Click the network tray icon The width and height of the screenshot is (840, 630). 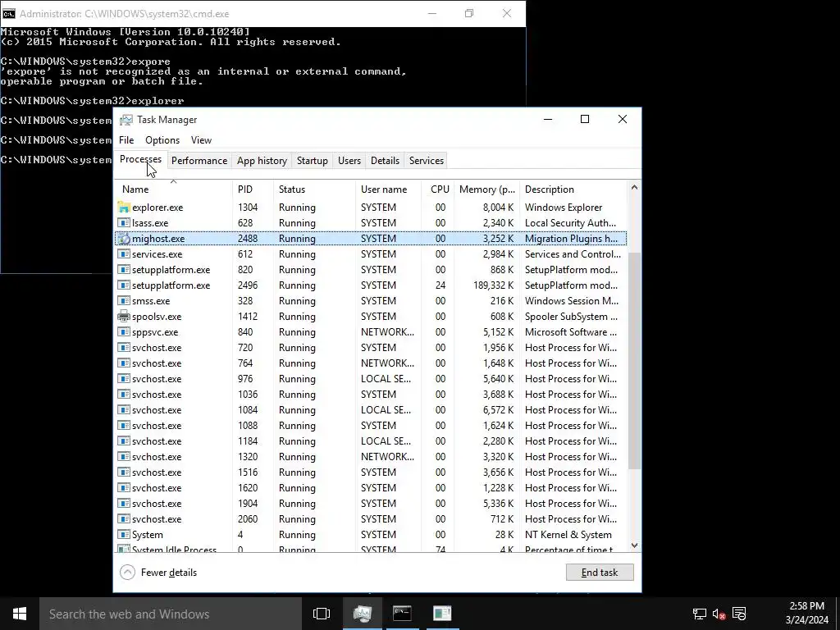pyautogui.click(x=699, y=614)
